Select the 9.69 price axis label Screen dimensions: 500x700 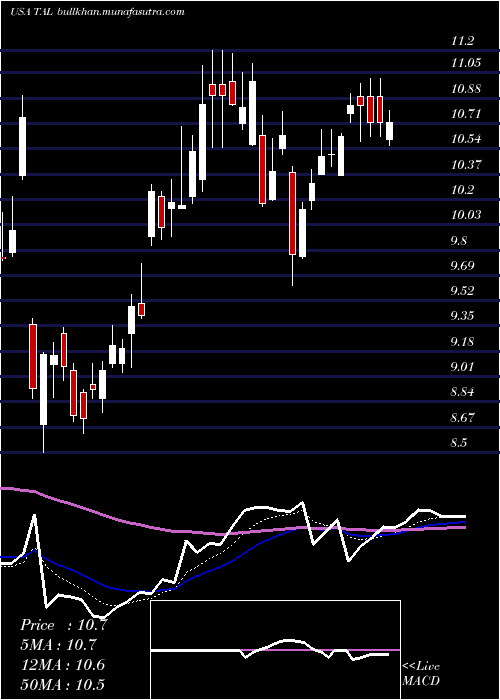coord(462,266)
